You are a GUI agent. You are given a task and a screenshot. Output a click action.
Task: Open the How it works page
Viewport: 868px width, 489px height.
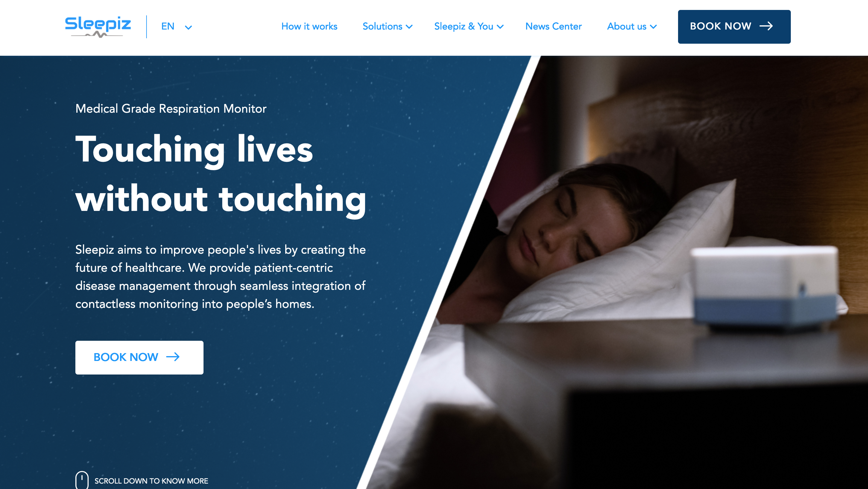coord(309,26)
